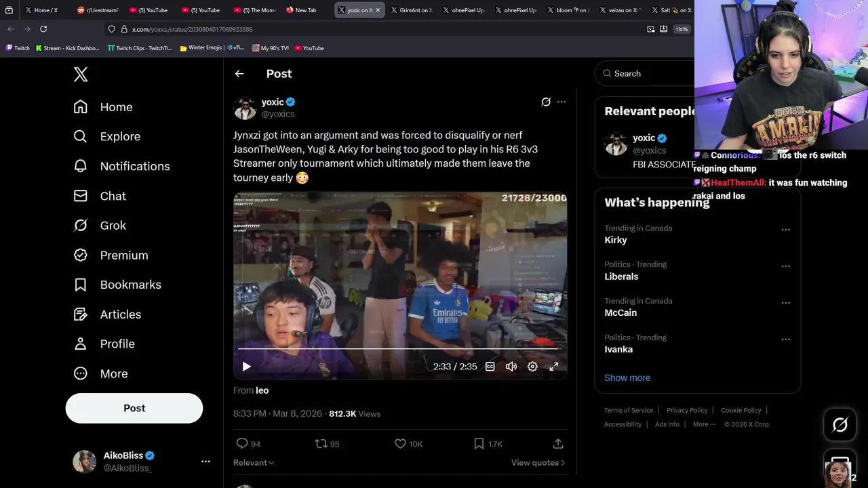Open Cookie Policy footer link

coord(741,410)
